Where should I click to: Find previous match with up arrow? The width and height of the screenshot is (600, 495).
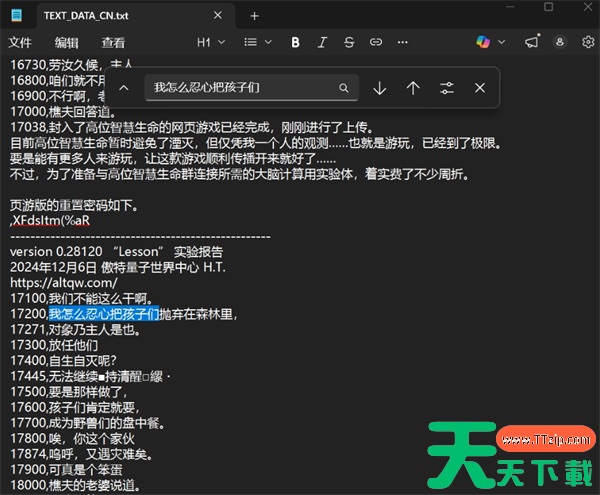pyautogui.click(x=413, y=88)
